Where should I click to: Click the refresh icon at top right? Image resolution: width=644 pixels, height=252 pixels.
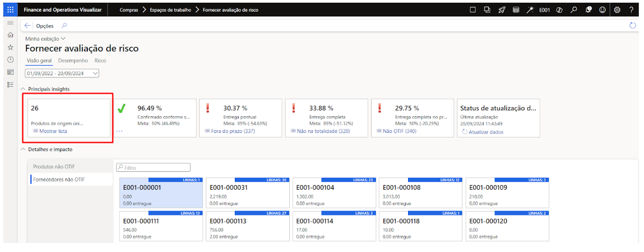(x=633, y=26)
